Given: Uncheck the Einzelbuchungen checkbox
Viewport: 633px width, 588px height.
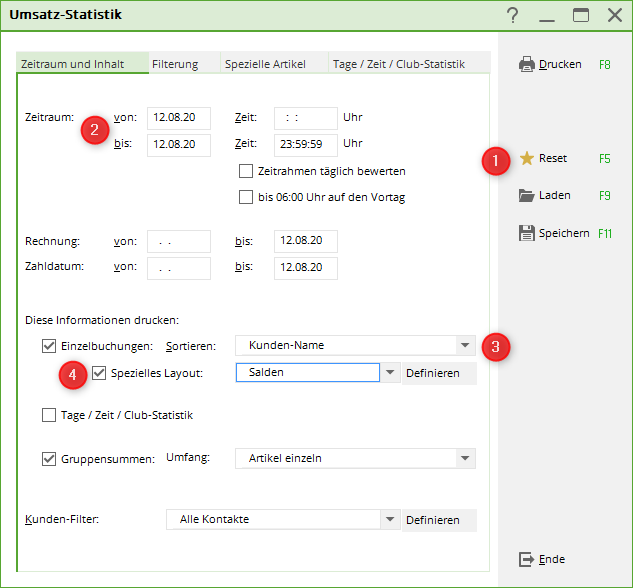Looking at the screenshot, I should click(x=49, y=346).
